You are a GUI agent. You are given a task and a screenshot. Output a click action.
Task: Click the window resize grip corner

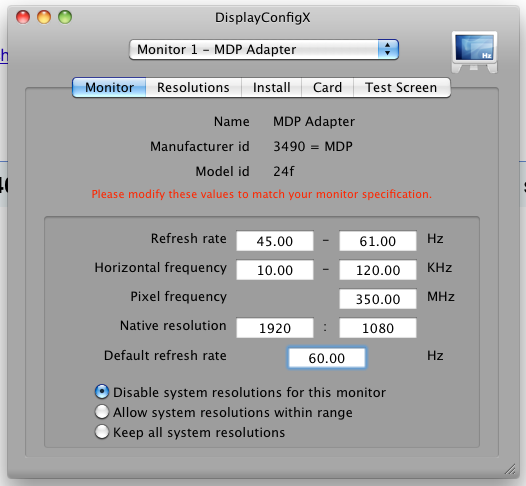click(510, 469)
